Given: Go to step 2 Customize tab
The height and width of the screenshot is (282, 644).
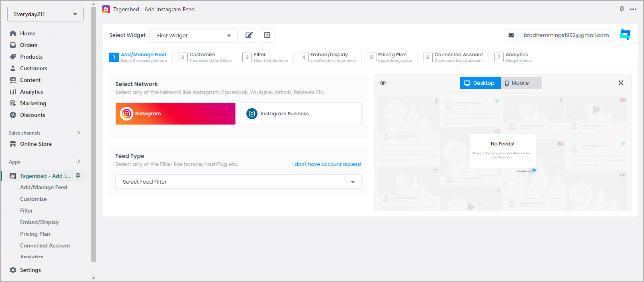Looking at the screenshot, I should (205, 57).
